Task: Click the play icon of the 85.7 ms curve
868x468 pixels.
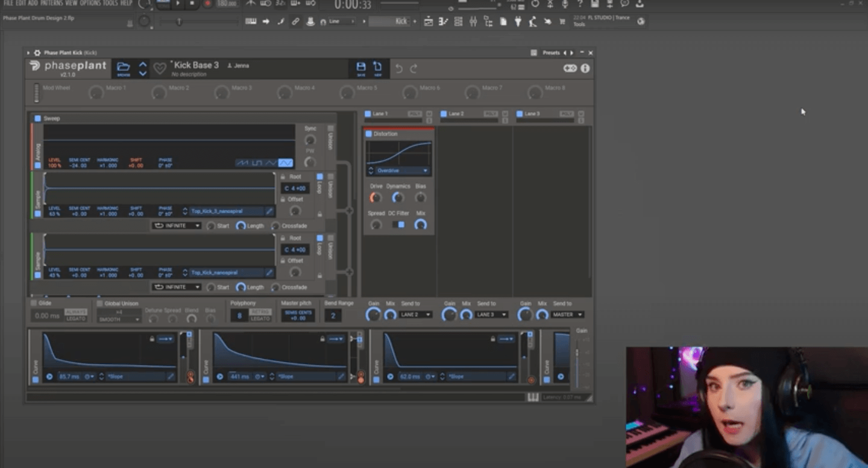Action: (x=49, y=376)
